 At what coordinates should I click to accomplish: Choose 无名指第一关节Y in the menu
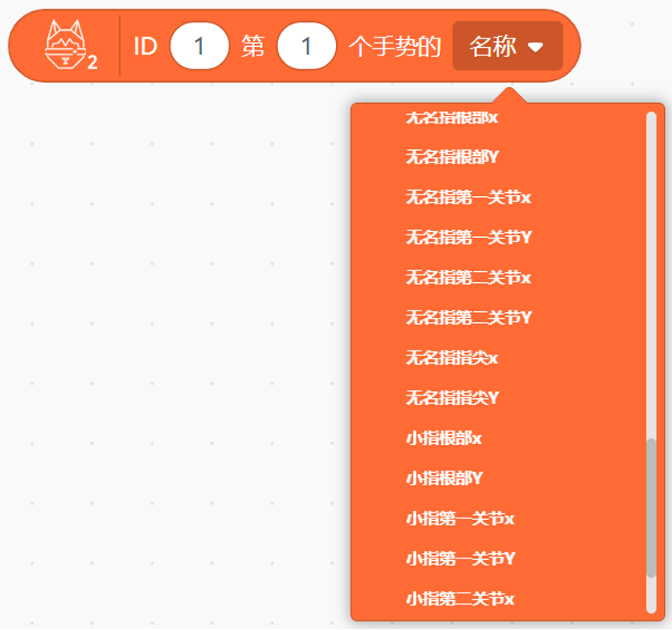click(468, 237)
